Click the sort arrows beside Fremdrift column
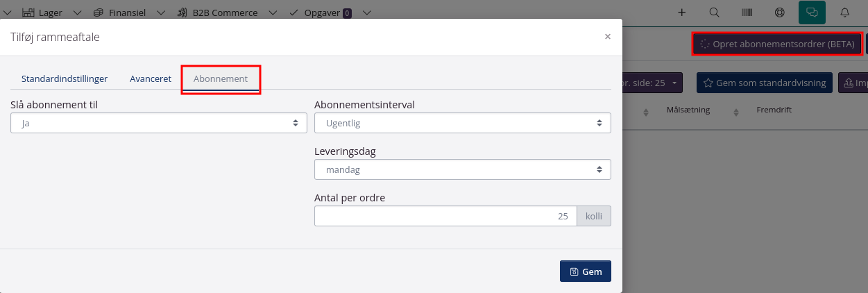This screenshot has width=868, height=293. coord(738,112)
